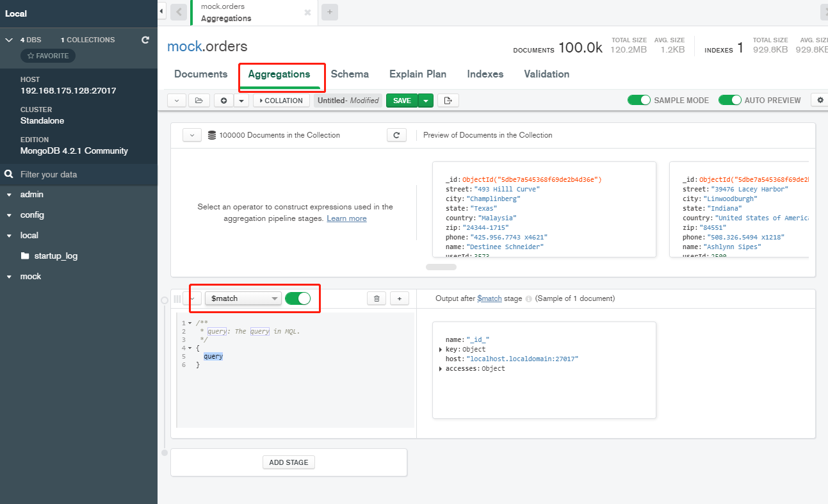Click the new pipeline plus icon

coord(224,101)
